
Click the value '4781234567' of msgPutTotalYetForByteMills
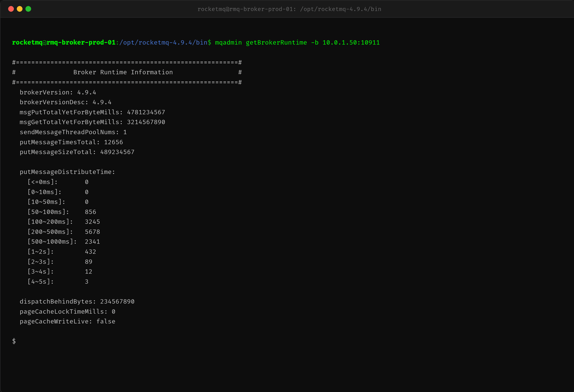pos(146,112)
